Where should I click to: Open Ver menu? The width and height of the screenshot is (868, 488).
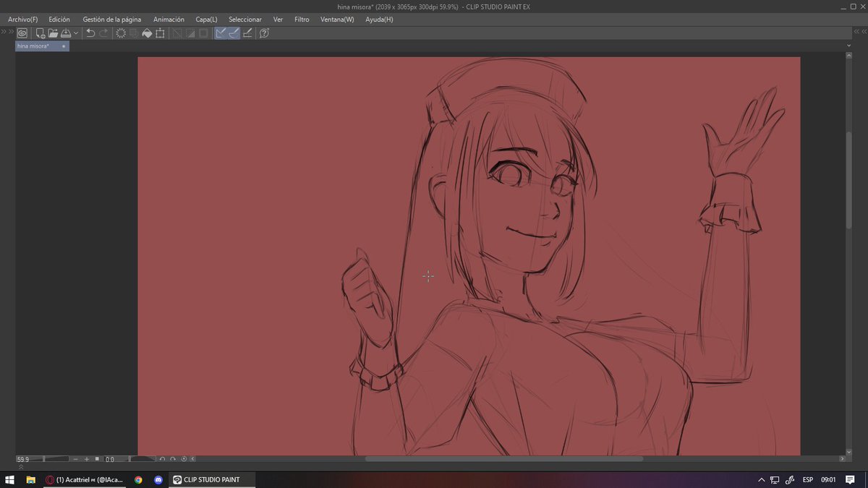[x=278, y=20]
